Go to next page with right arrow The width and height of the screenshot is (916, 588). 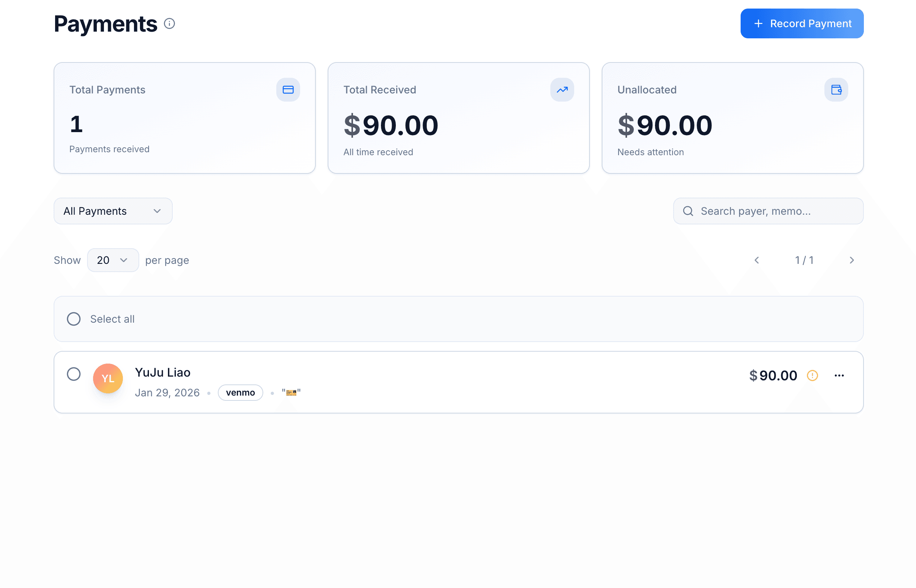852,260
